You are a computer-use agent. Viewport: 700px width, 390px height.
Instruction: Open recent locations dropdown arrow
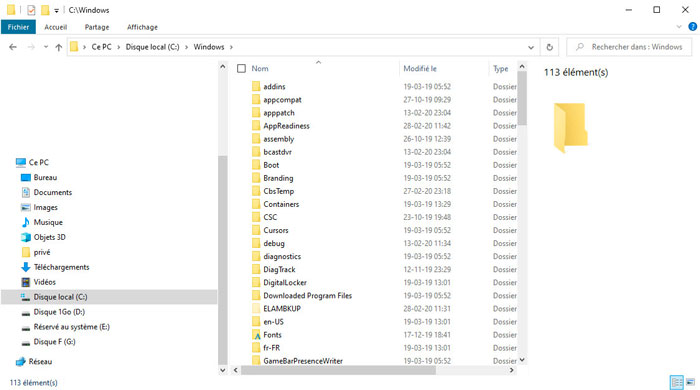point(46,47)
